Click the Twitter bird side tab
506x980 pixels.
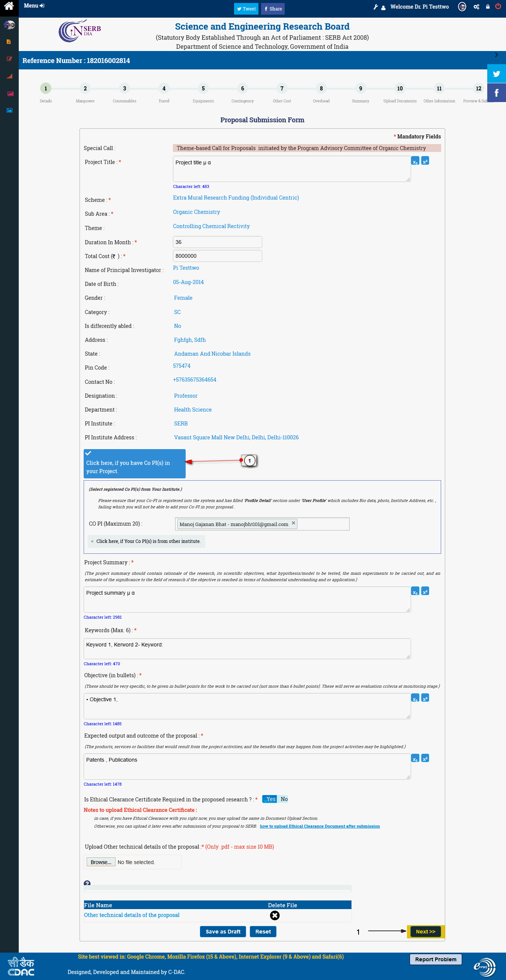pos(497,74)
